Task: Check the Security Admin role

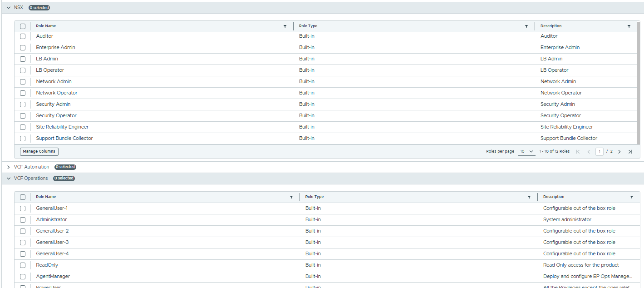Action: pyautogui.click(x=23, y=104)
